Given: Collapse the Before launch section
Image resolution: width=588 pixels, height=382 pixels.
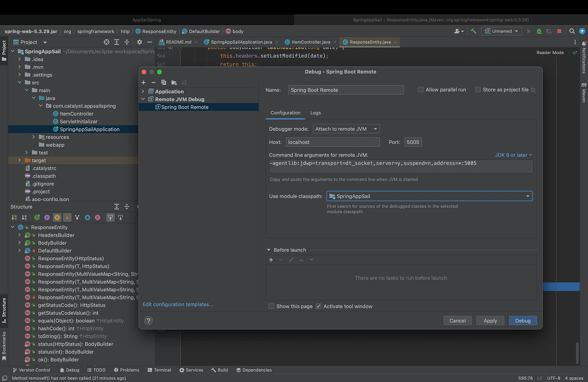Looking at the screenshot, I should 268,250.
